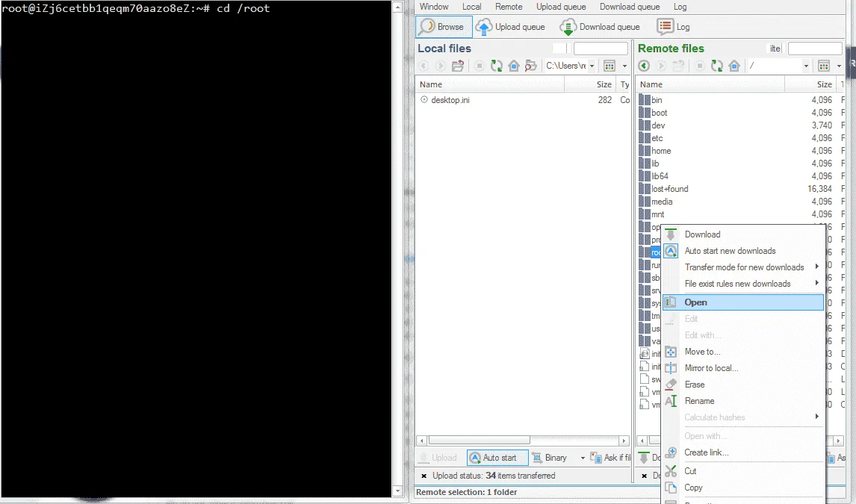The width and height of the screenshot is (856, 504).
Task: Choose Rename in context menu
Action: point(742,401)
